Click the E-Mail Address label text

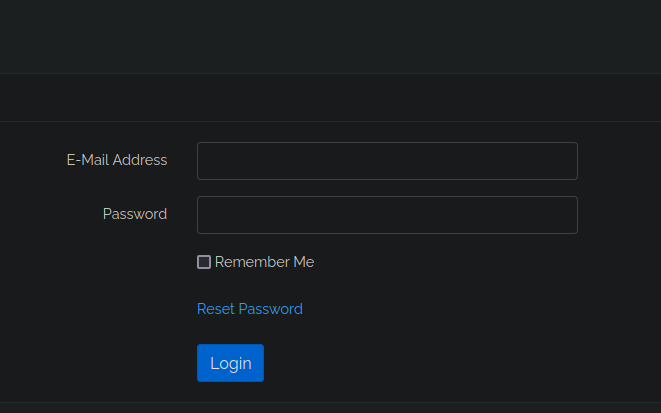point(117,160)
